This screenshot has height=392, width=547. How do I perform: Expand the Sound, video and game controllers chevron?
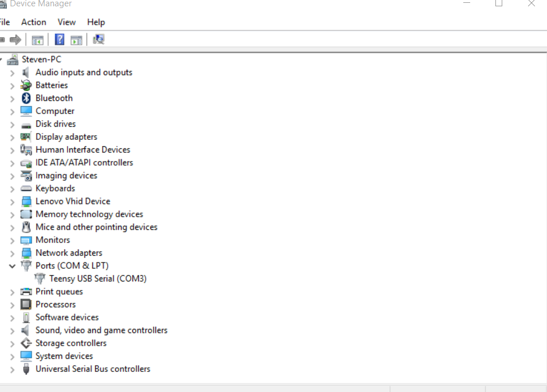[12, 331]
